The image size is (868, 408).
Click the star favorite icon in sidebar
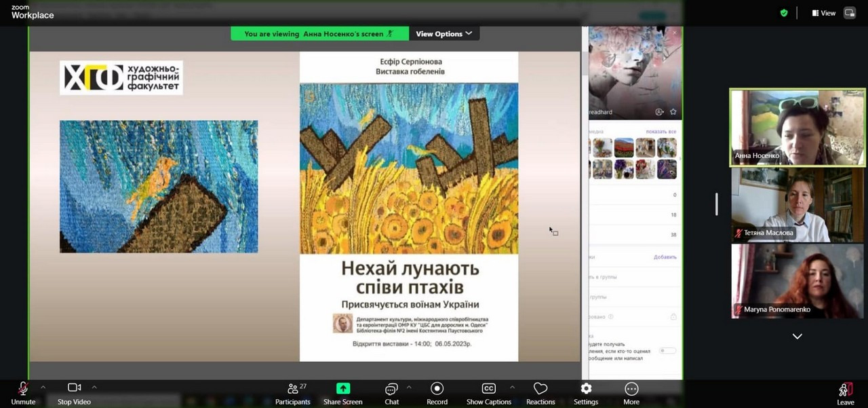pyautogui.click(x=673, y=112)
